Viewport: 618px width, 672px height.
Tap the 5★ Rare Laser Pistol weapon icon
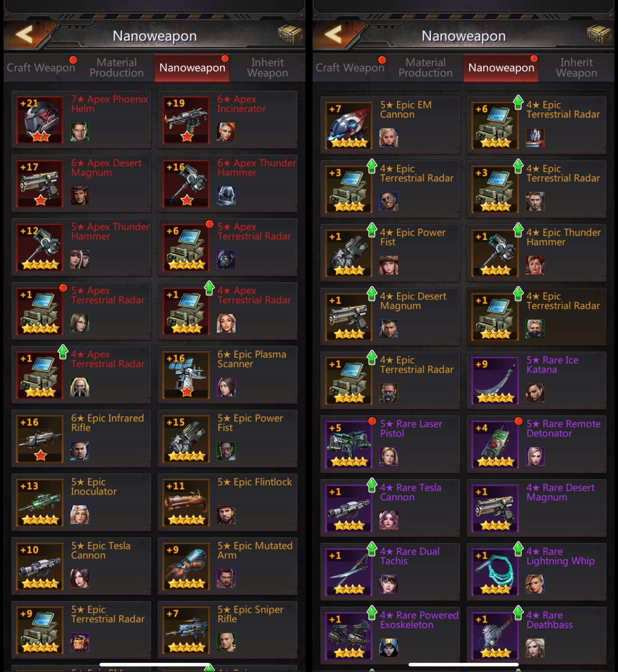[349, 444]
